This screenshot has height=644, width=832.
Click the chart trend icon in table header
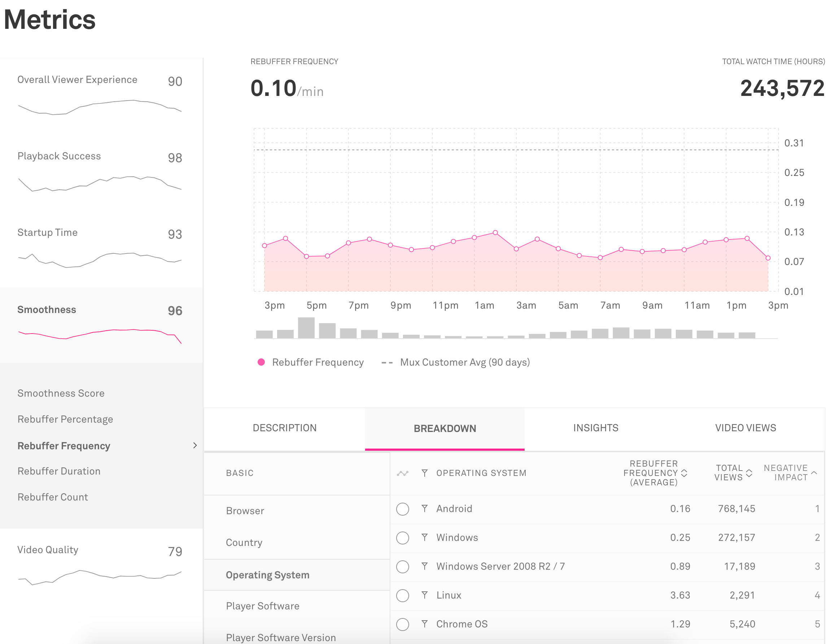coord(403,473)
